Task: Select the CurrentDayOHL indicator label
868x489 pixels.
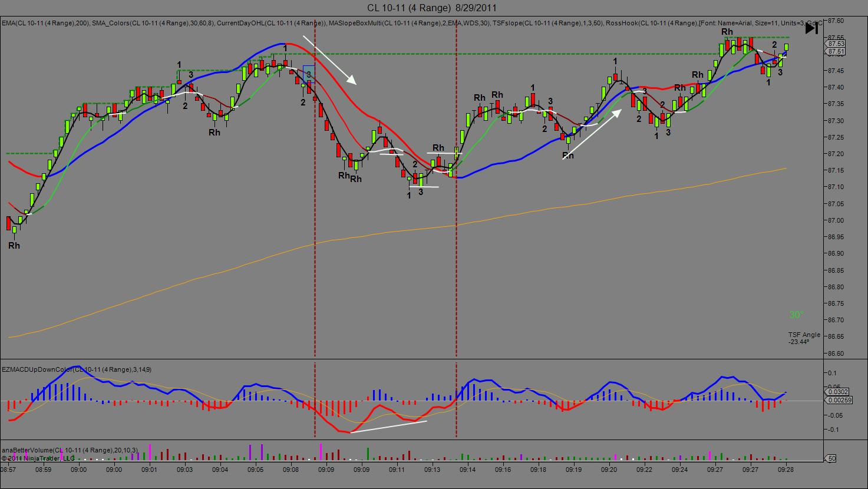Action: [272, 23]
